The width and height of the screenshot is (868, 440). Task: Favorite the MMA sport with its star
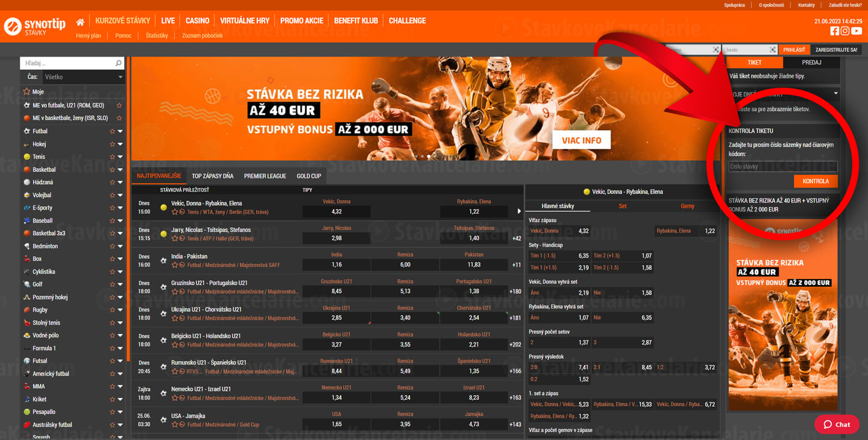click(112, 386)
